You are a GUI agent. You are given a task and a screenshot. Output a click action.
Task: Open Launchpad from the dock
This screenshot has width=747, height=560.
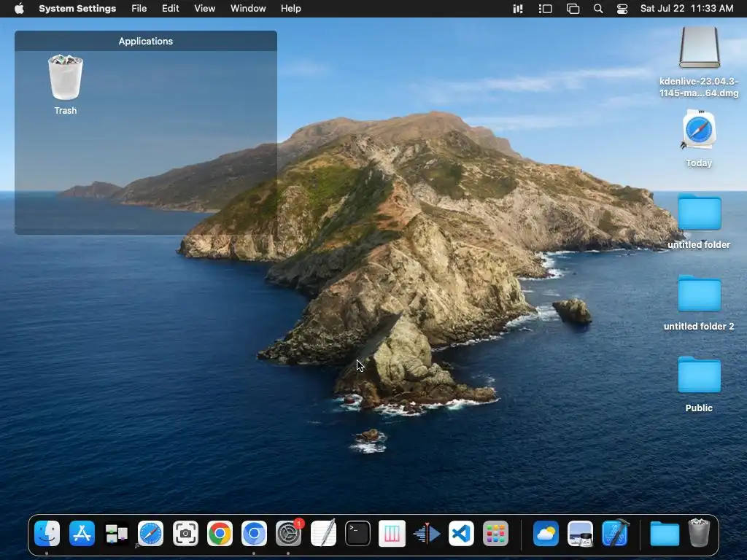tap(495, 534)
